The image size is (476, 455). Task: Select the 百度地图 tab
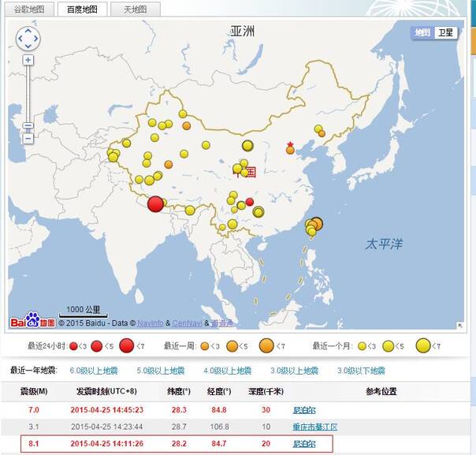click(x=81, y=9)
